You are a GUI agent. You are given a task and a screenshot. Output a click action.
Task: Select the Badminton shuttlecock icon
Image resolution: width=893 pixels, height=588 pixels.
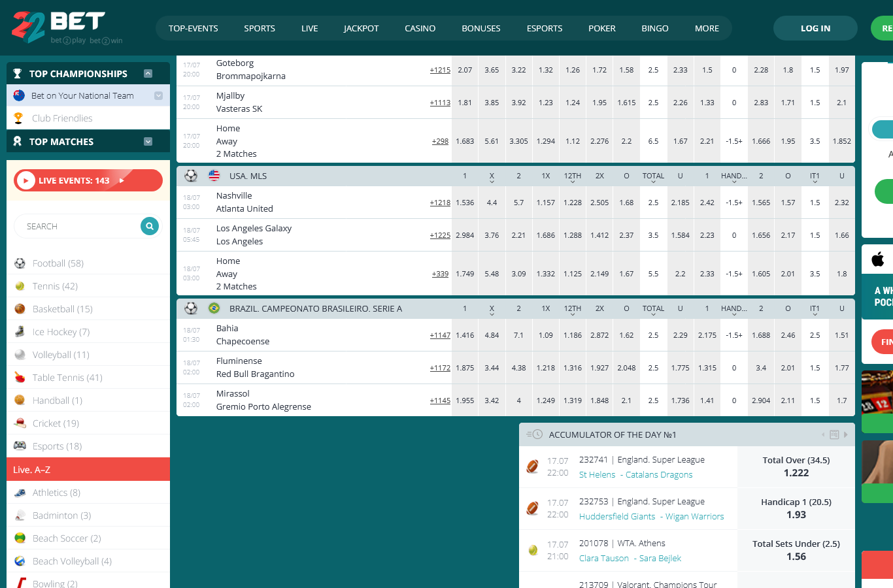point(20,515)
